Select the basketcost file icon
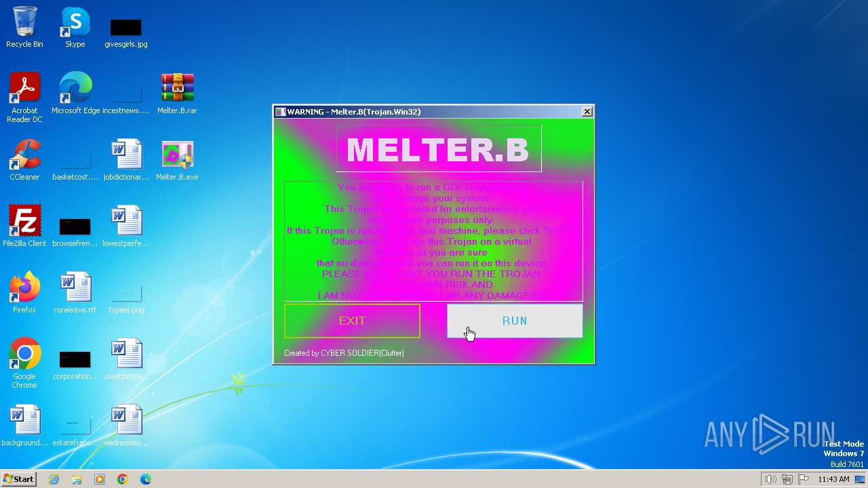Viewport: 868px width, 488px height. tap(75, 165)
